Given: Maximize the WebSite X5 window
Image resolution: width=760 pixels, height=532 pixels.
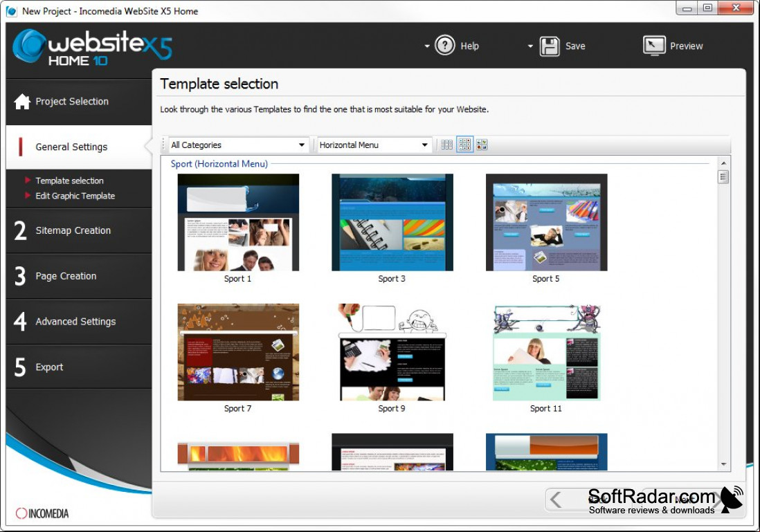Looking at the screenshot, I should (707, 8).
